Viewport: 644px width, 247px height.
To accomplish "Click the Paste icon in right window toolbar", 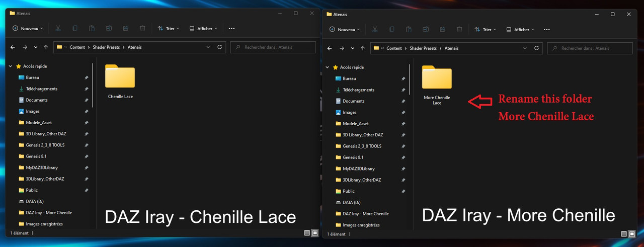I will (x=409, y=30).
